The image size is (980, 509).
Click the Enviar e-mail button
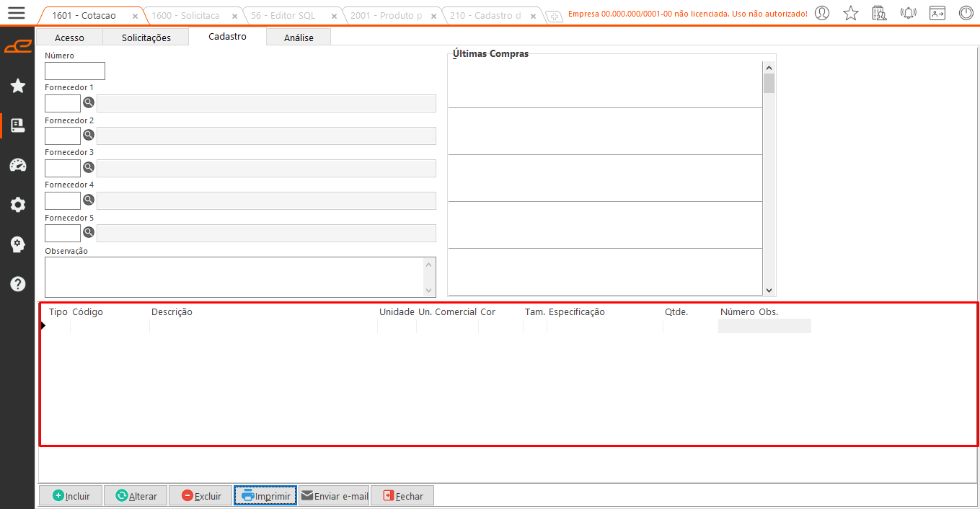(334, 496)
